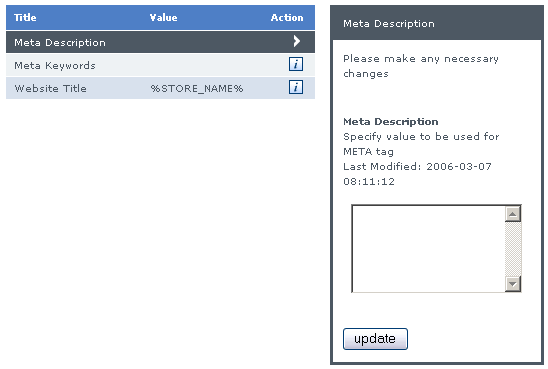Click the textarea vertical scrollbar track
The image size is (548, 369).
click(513, 249)
